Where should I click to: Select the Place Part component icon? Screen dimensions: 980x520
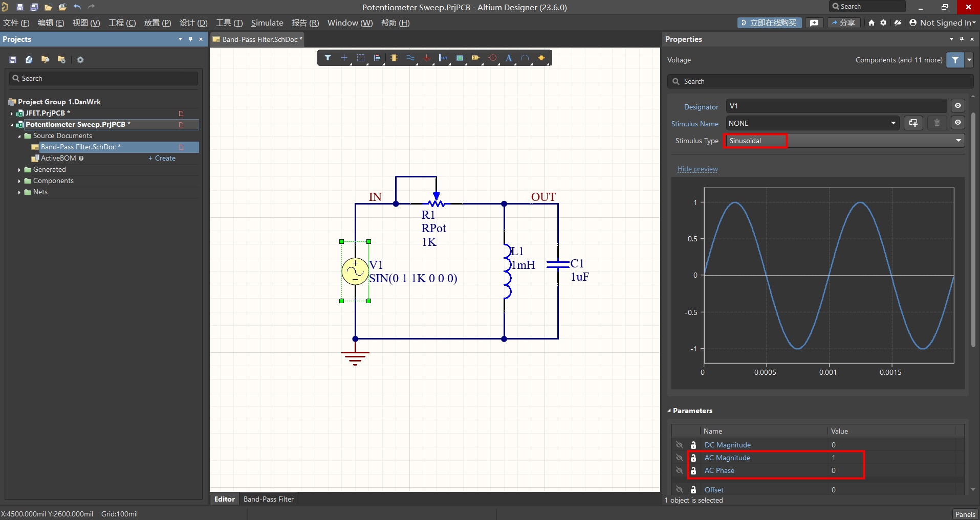[x=394, y=58]
